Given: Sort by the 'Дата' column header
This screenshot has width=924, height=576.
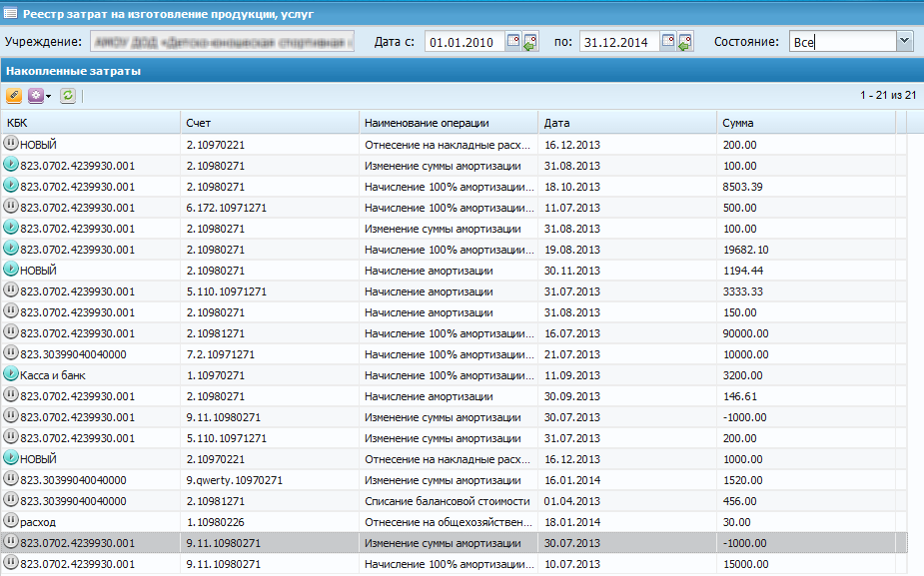Looking at the screenshot, I should (x=627, y=123).
